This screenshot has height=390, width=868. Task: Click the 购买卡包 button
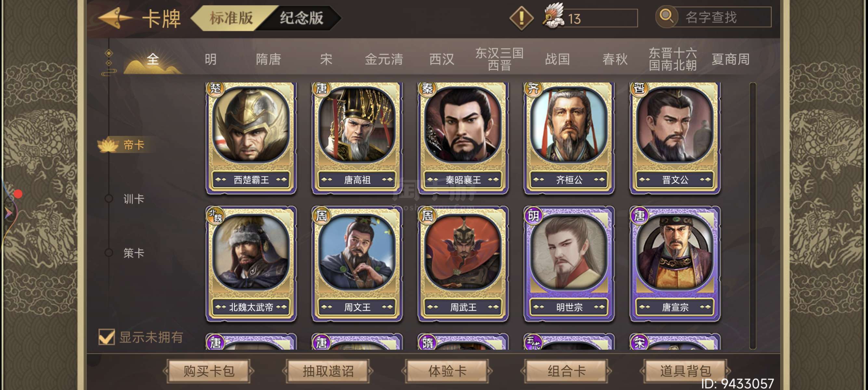[209, 371]
